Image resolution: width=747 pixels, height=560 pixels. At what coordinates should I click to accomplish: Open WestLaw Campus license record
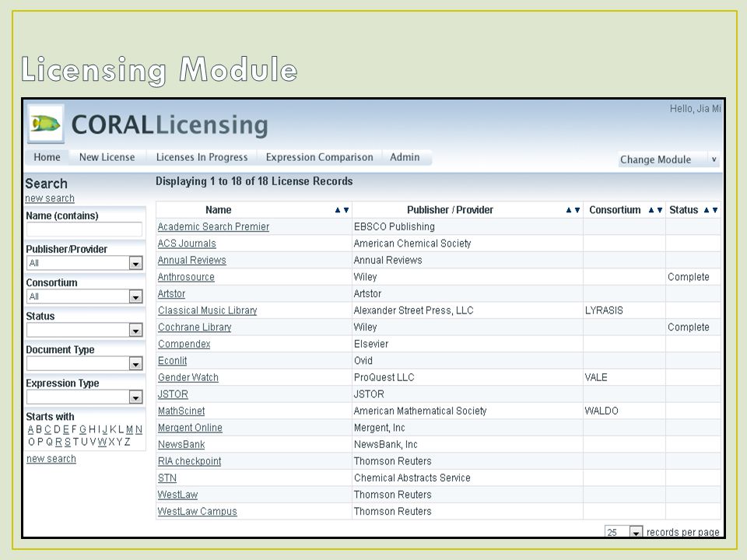pos(197,511)
